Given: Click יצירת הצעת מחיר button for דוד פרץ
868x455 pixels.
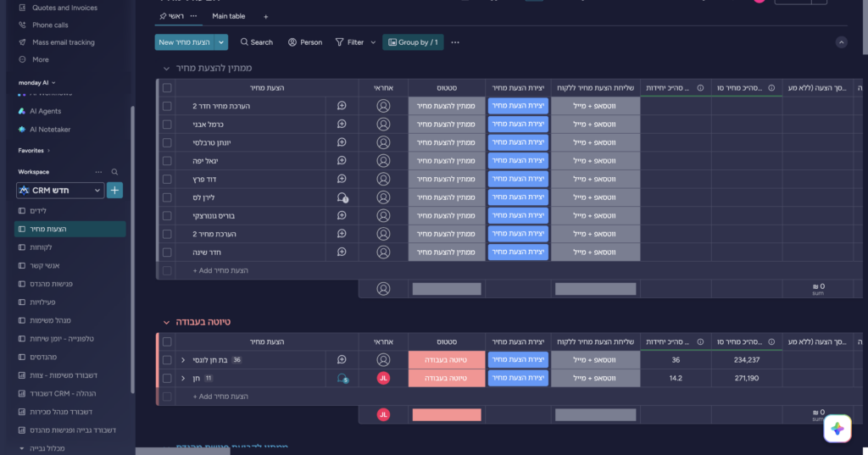Looking at the screenshot, I should pyautogui.click(x=518, y=179).
